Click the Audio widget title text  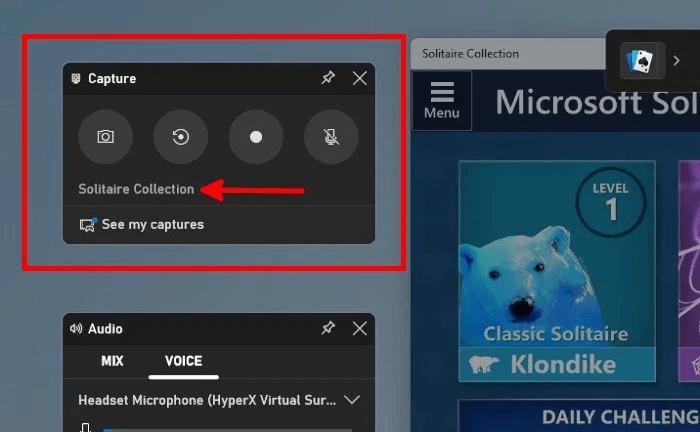click(105, 329)
